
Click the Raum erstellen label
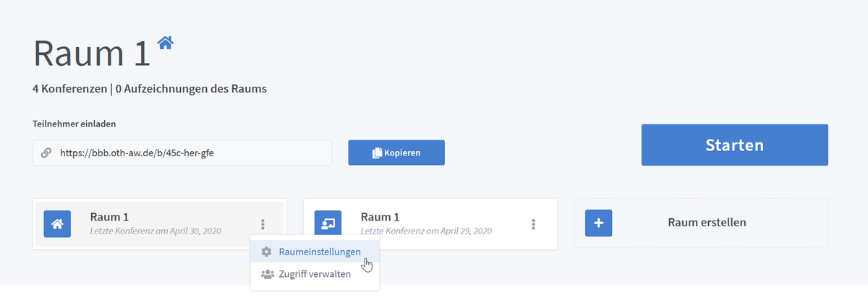click(x=707, y=223)
